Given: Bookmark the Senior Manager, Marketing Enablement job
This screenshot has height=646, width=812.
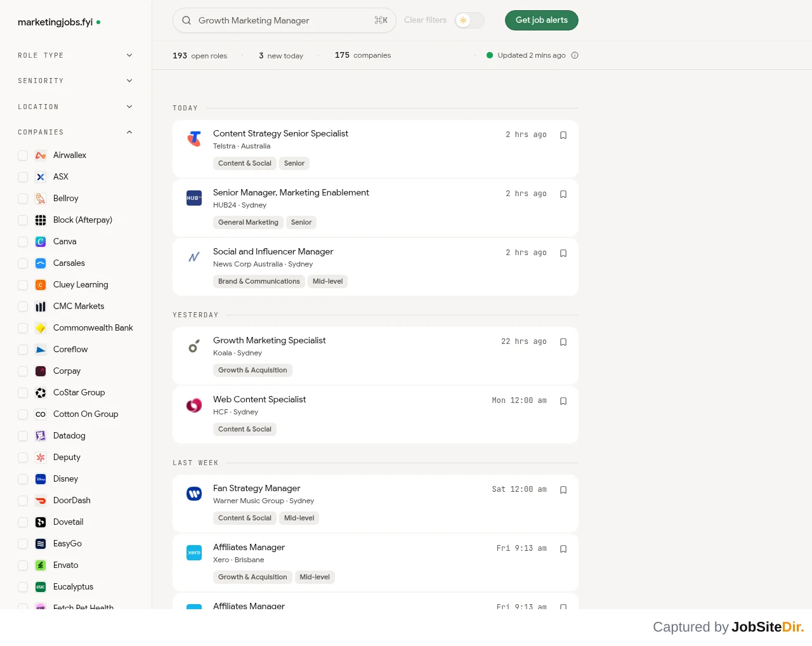Looking at the screenshot, I should coord(563,194).
